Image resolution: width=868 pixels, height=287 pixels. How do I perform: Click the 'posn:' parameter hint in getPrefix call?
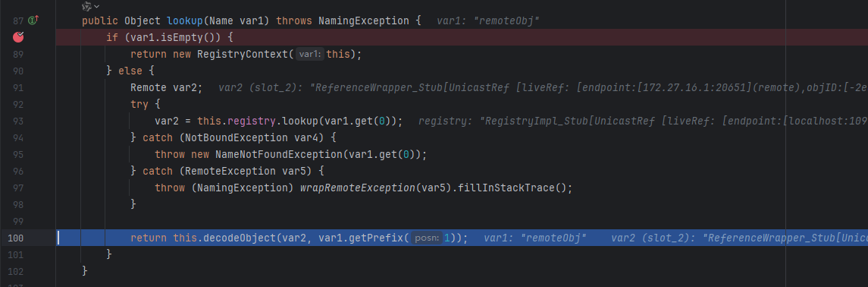[428, 238]
